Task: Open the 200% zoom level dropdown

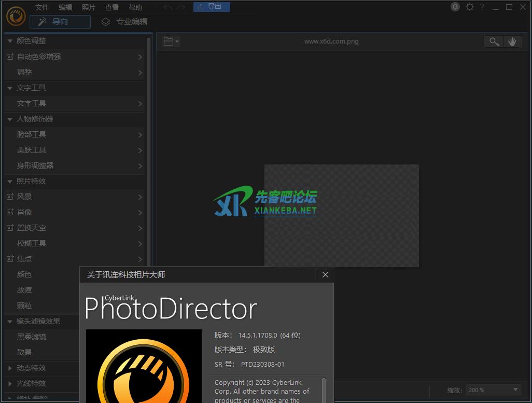Action: pyautogui.click(x=492, y=390)
